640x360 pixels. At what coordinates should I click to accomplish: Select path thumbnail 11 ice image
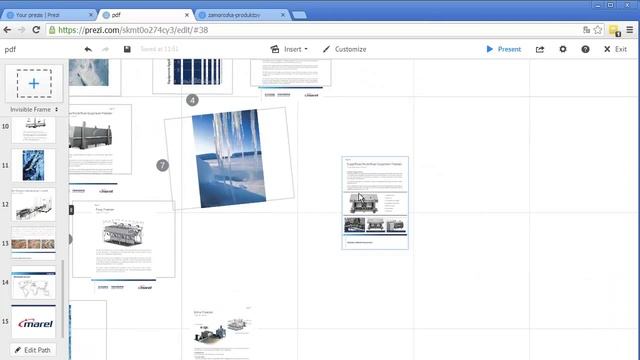pos(33,165)
